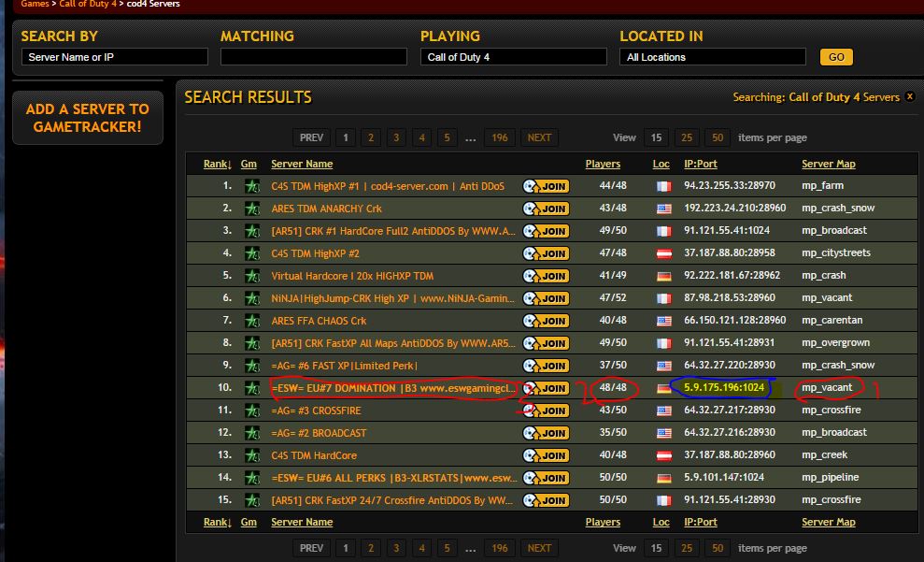Click the GO search button
This screenshot has height=562, width=924.
pos(836,57)
